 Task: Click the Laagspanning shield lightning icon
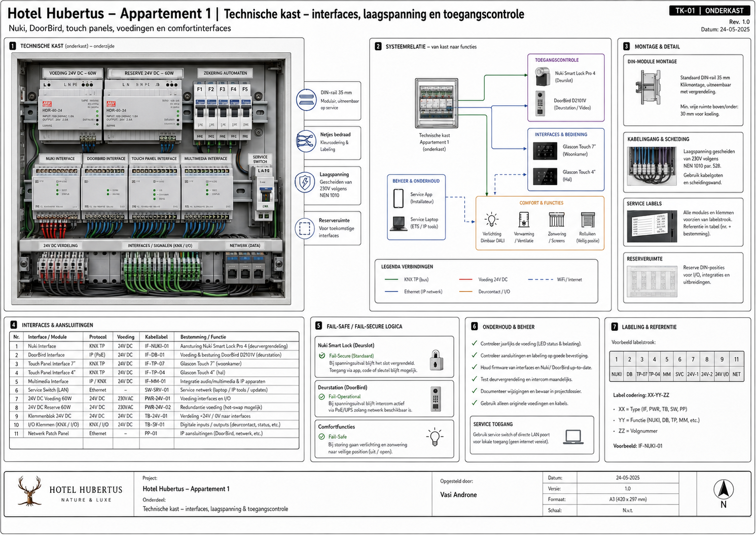(305, 183)
